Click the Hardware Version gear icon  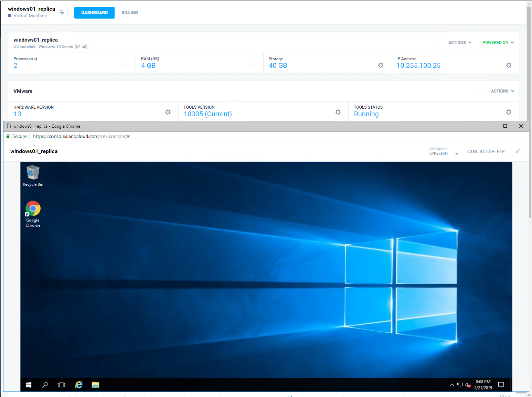coord(168,112)
